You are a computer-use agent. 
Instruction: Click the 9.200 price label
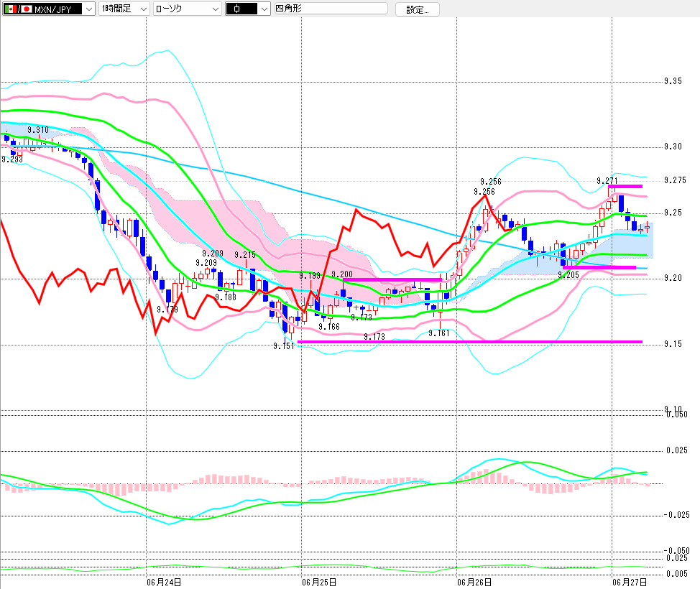(342, 274)
